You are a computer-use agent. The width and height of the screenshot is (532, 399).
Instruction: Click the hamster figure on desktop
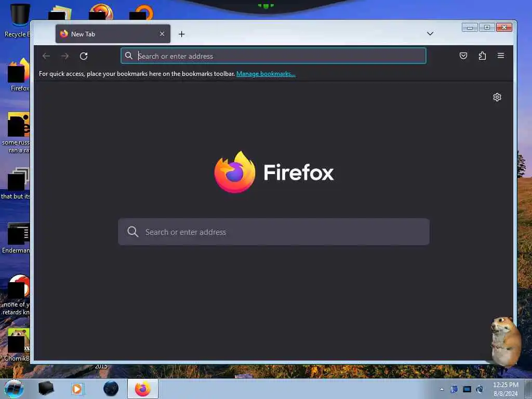pos(506,342)
